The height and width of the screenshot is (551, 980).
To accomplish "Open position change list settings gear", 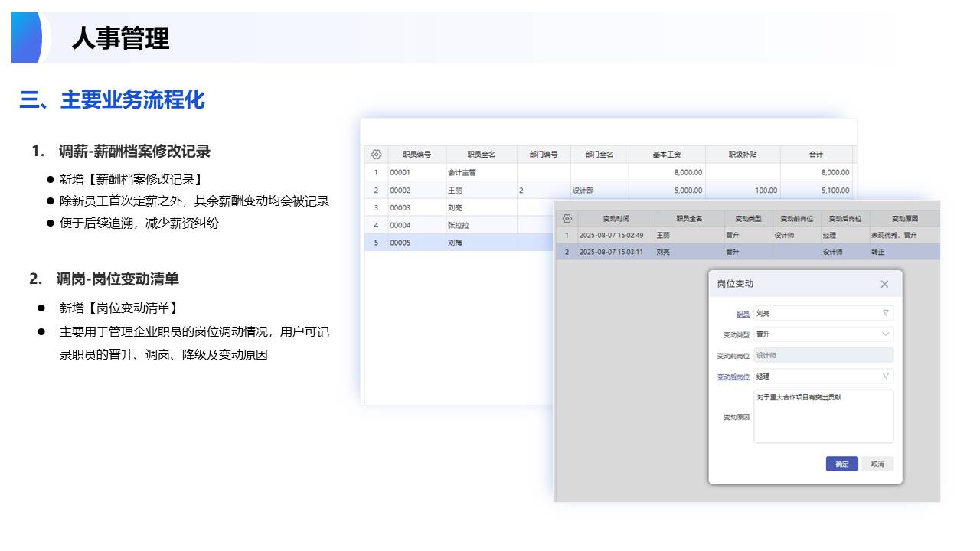I will point(567,219).
